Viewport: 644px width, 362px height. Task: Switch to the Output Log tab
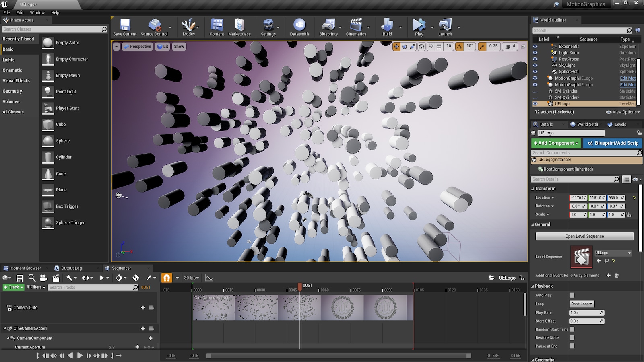click(x=72, y=268)
